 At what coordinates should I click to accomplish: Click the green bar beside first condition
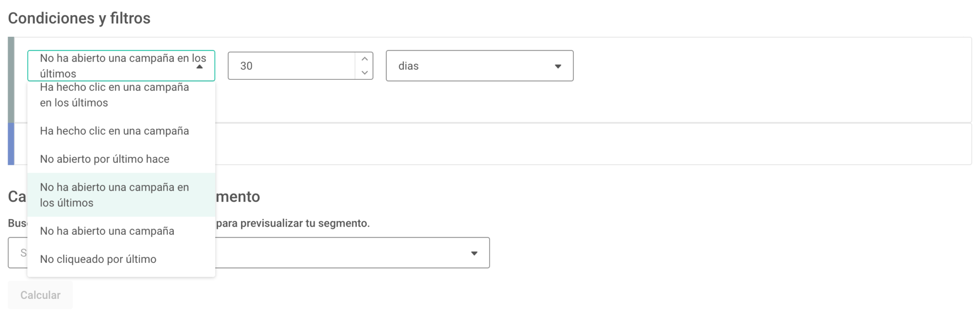pos(11,80)
